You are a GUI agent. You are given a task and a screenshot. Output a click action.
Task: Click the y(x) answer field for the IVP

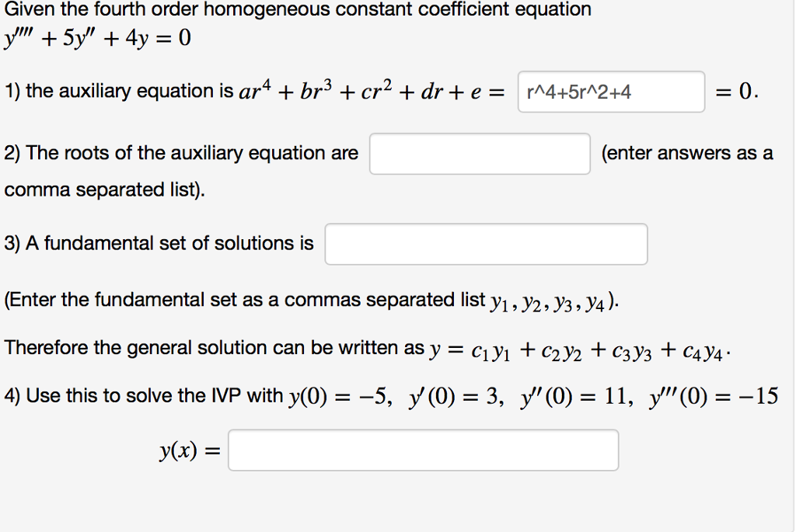pyautogui.click(x=423, y=449)
